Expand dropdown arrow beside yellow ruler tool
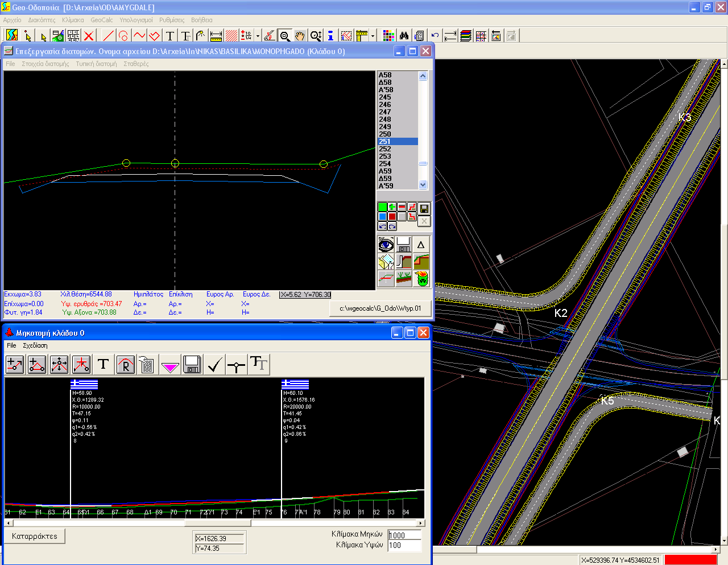The height and width of the screenshot is (565, 728). 373,36
